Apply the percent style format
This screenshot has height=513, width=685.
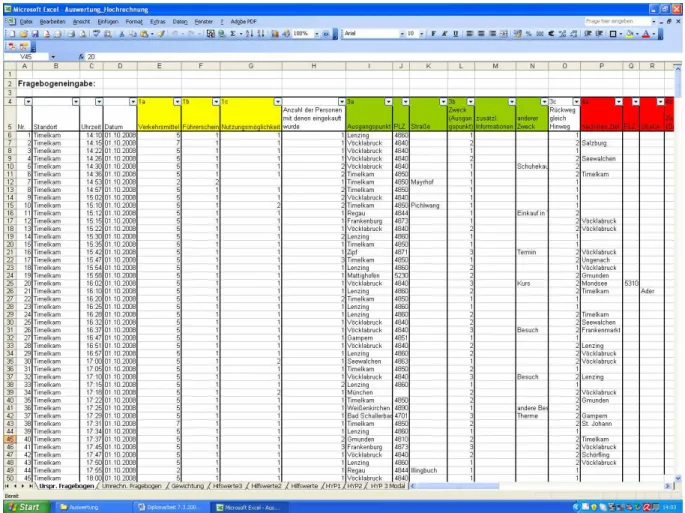click(x=528, y=34)
